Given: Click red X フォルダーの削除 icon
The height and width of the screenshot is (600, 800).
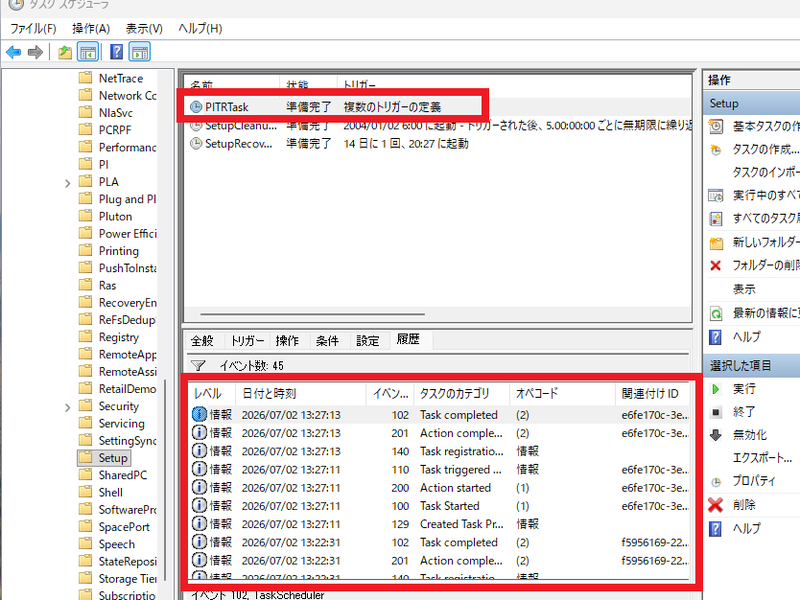Looking at the screenshot, I should (716, 265).
